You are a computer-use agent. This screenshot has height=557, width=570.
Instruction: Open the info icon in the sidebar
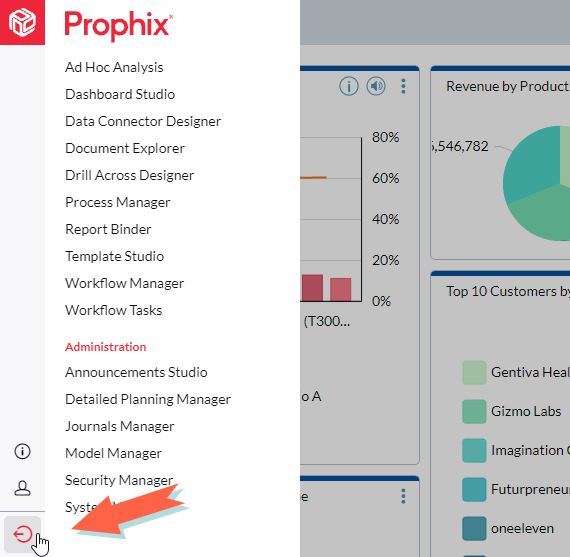point(22,452)
